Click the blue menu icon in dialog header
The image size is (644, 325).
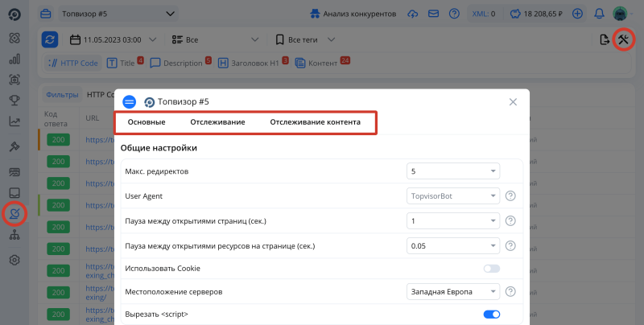[129, 102]
